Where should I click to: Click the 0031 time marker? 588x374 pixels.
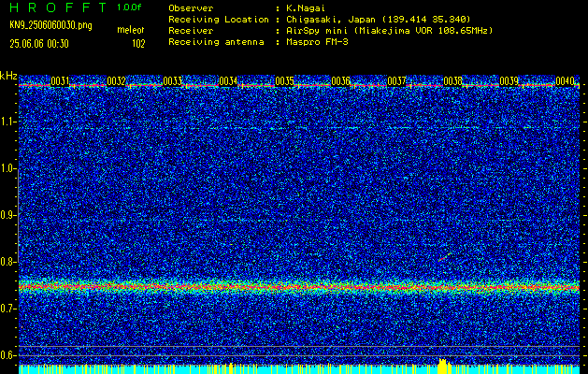click(x=60, y=81)
